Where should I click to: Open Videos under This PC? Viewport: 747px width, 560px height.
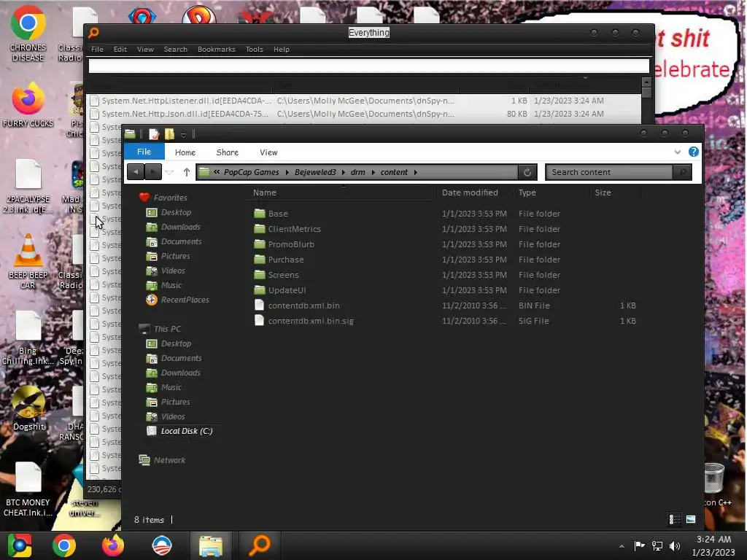pyautogui.click(x=173, y=416)
